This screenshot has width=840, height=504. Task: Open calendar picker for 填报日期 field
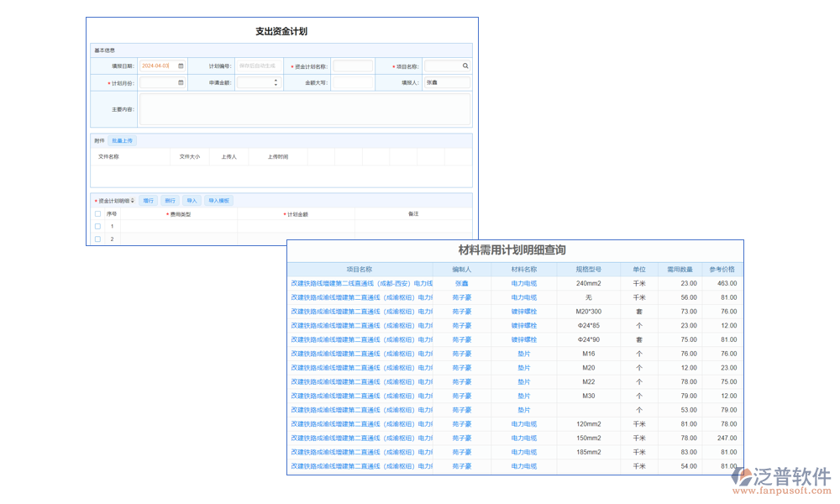coord(181,66)
